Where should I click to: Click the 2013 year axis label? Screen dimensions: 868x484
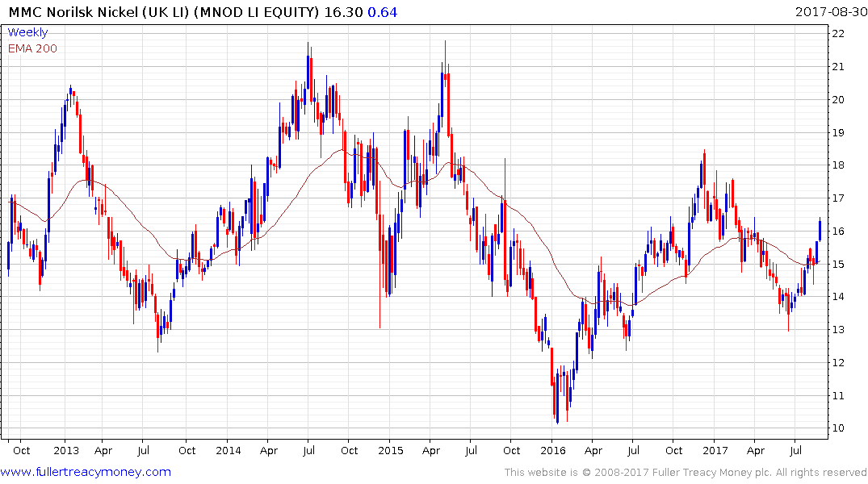pos(66,450)
